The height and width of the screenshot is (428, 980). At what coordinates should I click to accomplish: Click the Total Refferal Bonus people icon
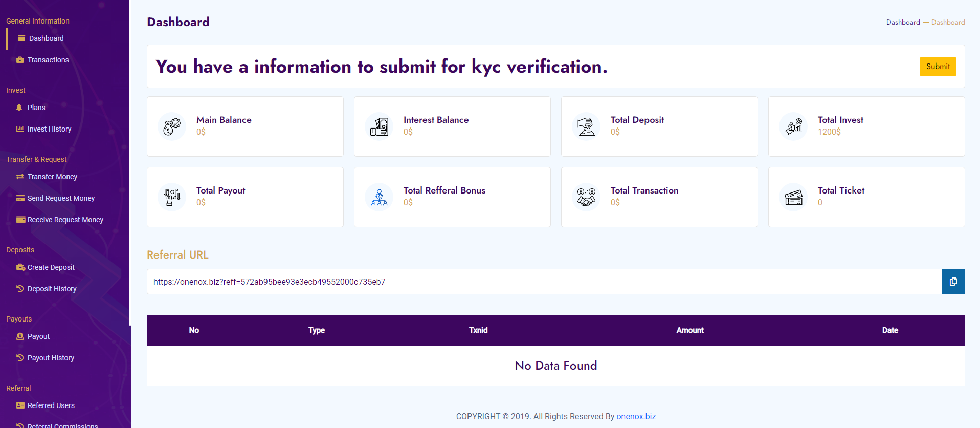tap(379, 197)
